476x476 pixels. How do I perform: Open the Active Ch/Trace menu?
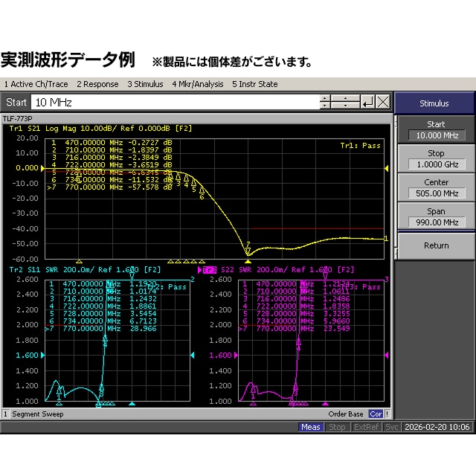click(x=36, y=84)
